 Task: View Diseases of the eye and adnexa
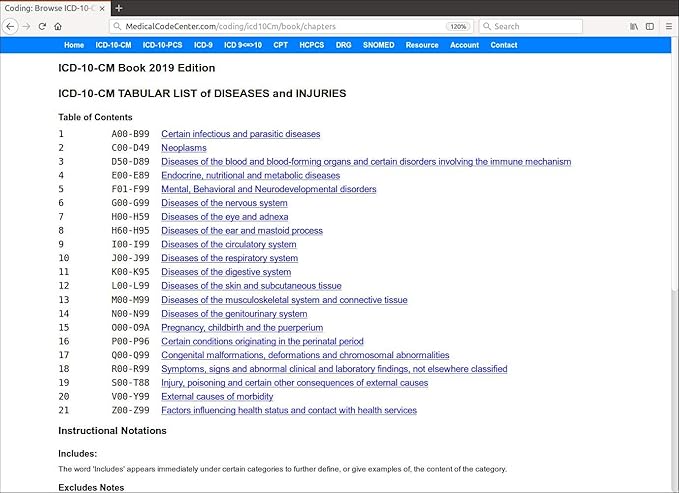[225, 217]
